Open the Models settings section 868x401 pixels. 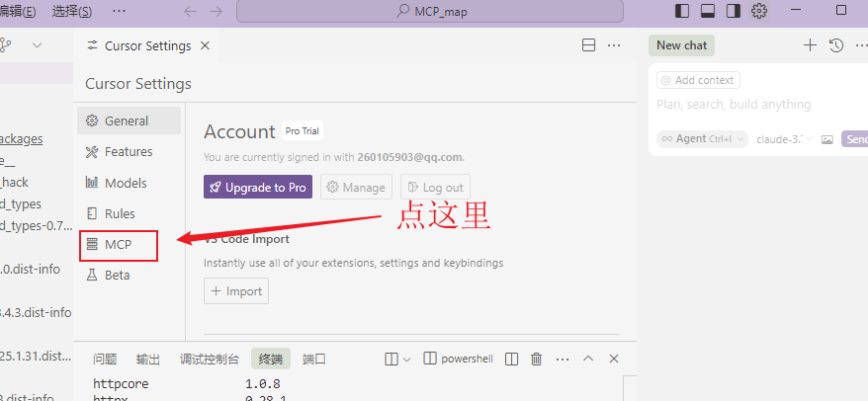tap(129, 183)
